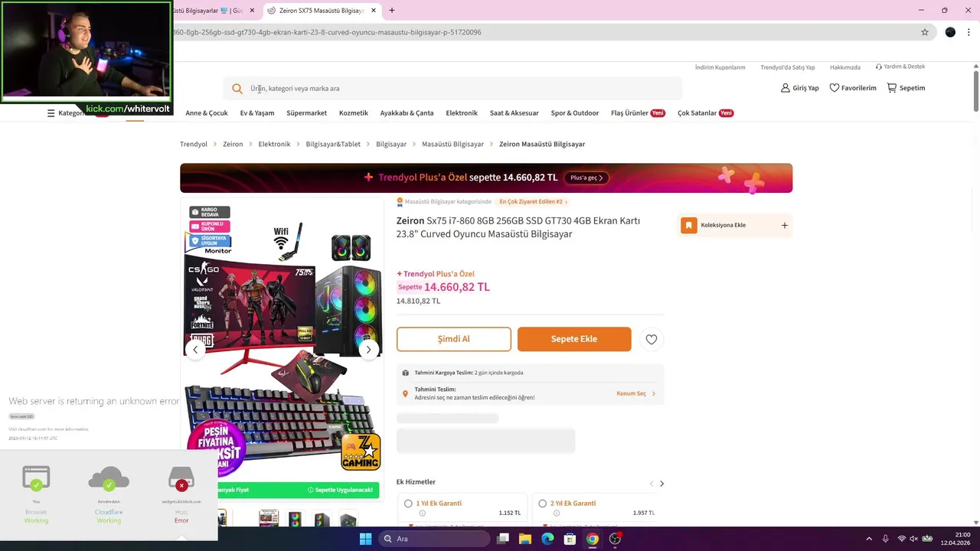
Task: Bookmark this page with the star icon
Action: point(925,32)
